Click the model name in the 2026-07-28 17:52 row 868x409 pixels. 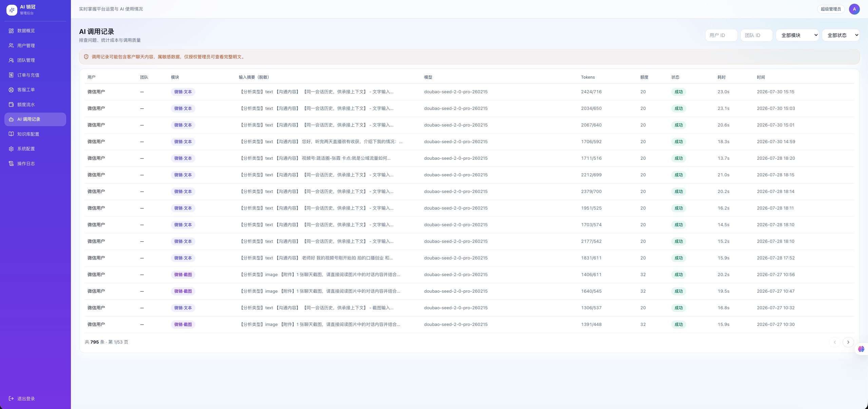(456, 258)
